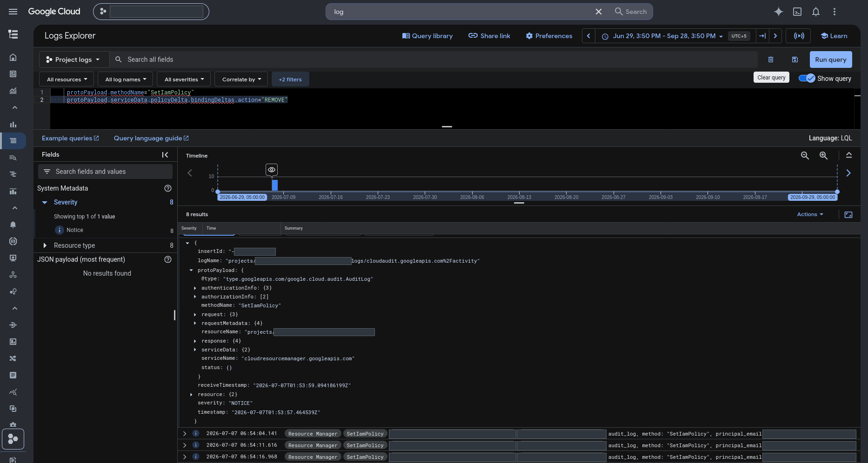Open sidebar alerting bell icon
Screen dimensions: 868x463
(13, 225)
